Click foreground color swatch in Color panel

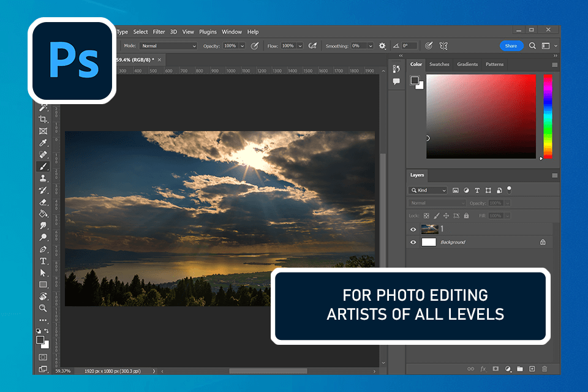[x=415, y=80]
